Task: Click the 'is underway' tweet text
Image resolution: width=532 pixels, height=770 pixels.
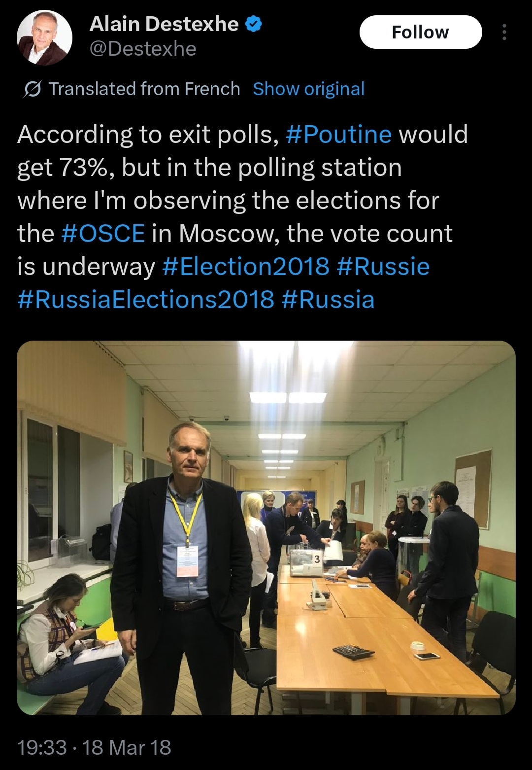Action: [x=86, y=267]
